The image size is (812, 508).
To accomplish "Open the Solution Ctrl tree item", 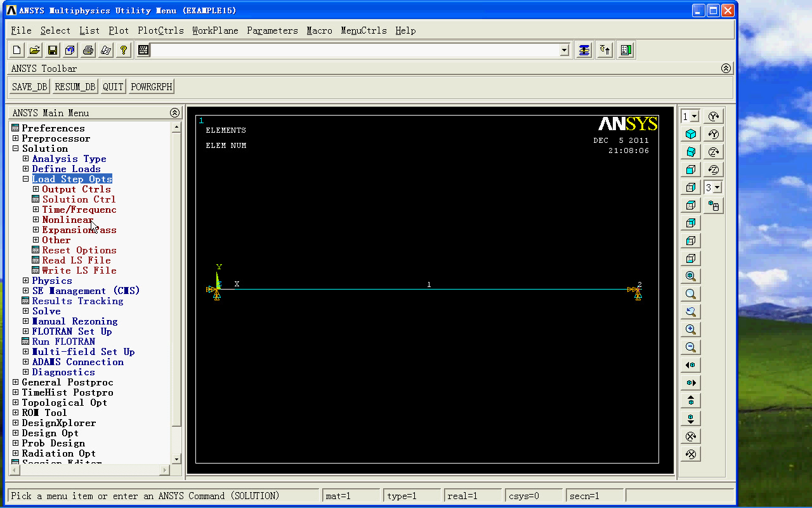I will click(x=79, y=199).
